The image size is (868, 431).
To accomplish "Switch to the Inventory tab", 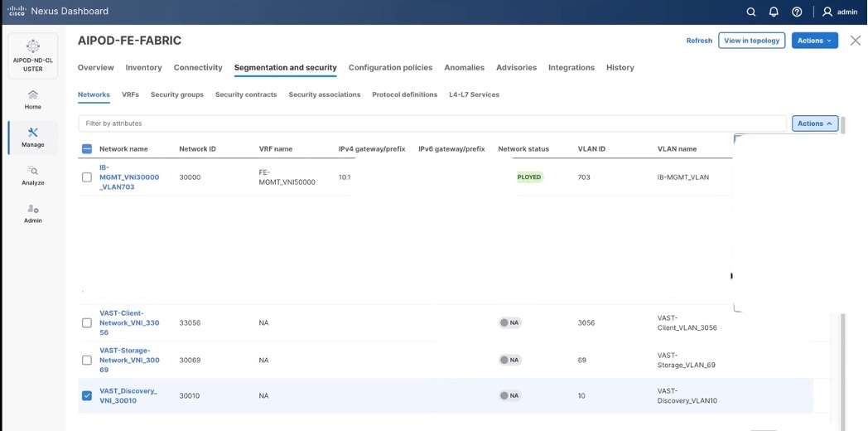I will (x=144, y=68).
